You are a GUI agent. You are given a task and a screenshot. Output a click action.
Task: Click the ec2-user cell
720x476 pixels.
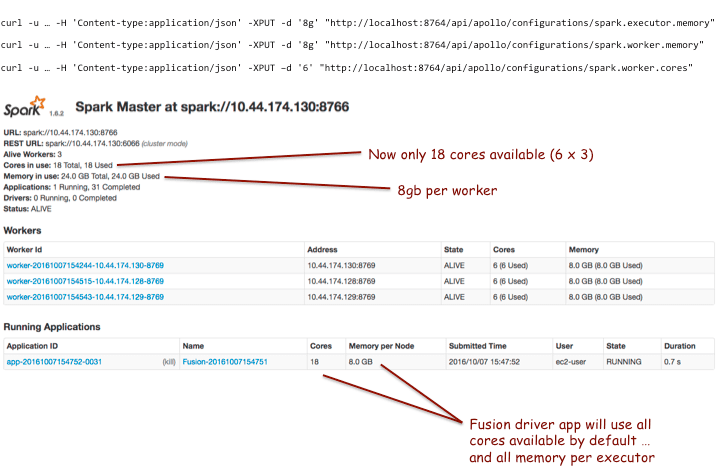pos(571,362)
